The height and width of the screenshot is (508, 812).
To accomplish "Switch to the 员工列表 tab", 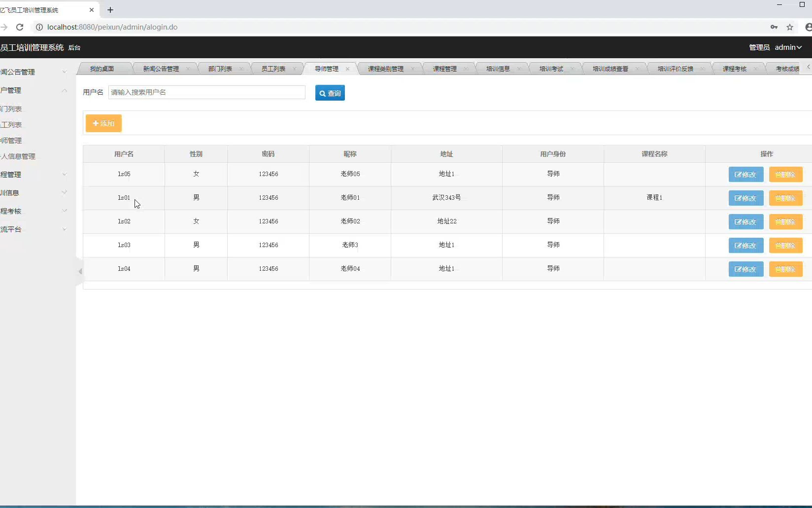I will coord(273,69).
